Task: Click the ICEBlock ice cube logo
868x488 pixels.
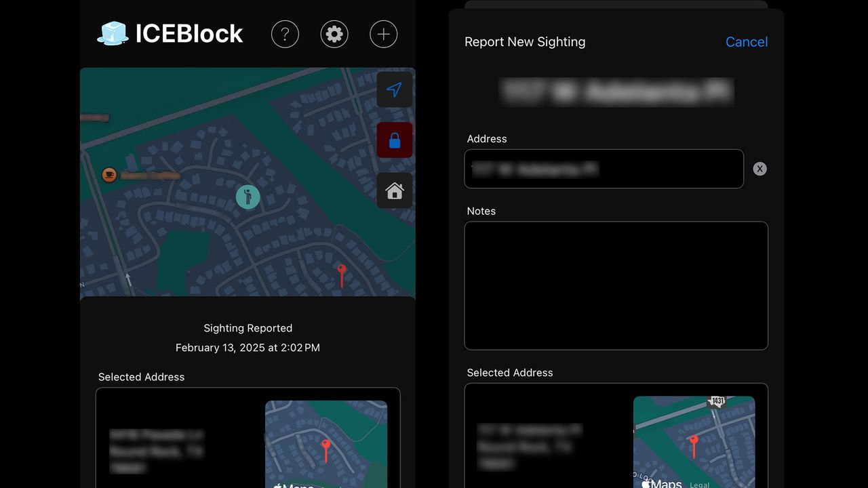Action: 113,33
